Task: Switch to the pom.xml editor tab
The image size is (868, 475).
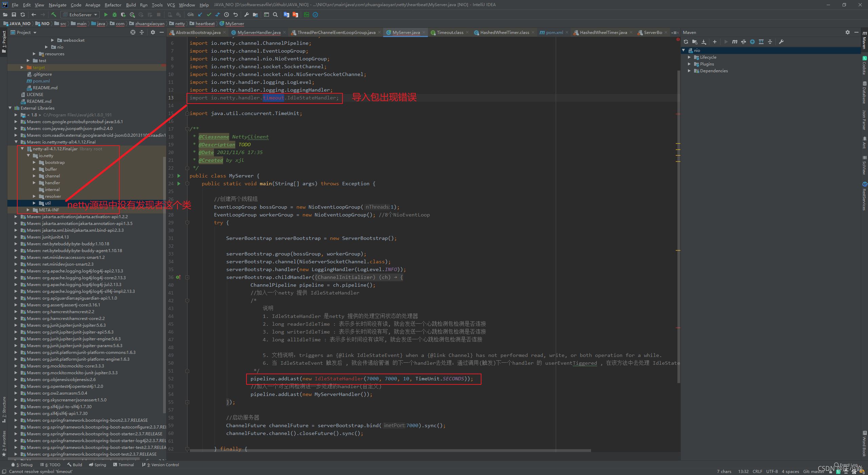Action: (x=554, y=33)
